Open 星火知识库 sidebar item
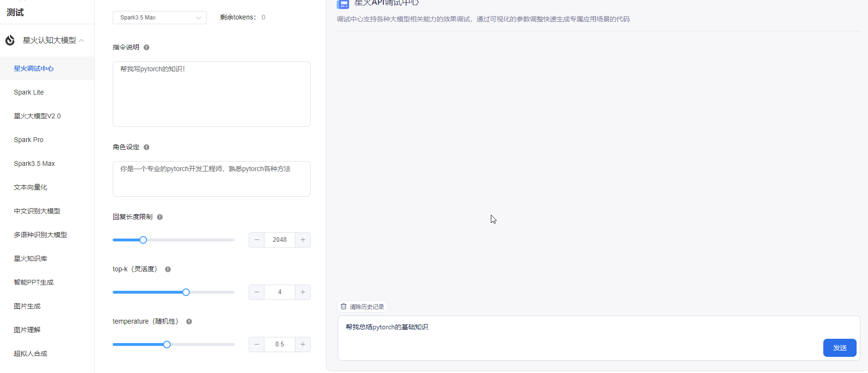The width and height of the screenshot is (868, 373). click(30, 258)
